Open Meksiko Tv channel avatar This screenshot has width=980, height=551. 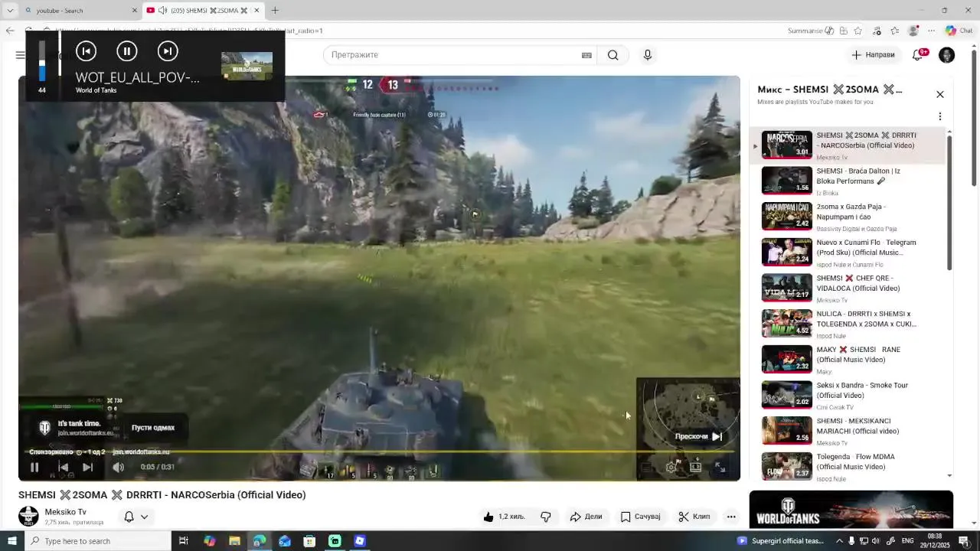(x=28, y=516)
